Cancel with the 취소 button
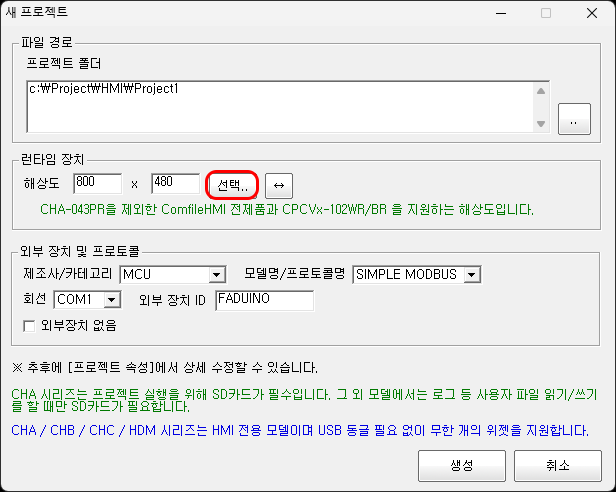This screenshot has height=492, width=616. pos(557,465)
